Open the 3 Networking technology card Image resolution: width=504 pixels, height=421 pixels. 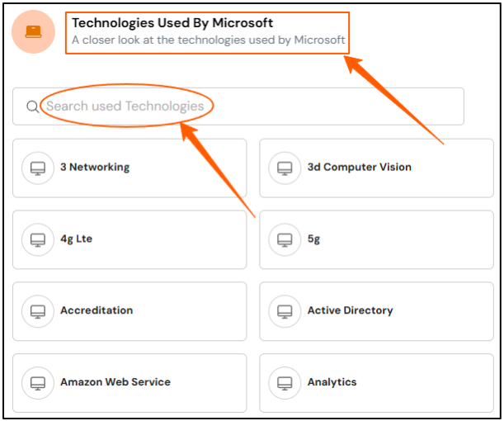tap(130, 168)
